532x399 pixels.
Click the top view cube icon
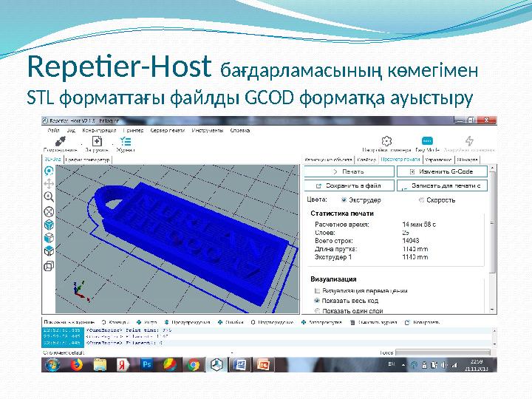point(50,251)
